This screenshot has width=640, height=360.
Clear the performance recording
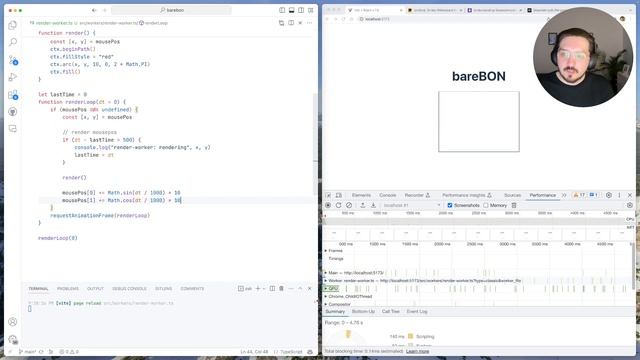349,205
